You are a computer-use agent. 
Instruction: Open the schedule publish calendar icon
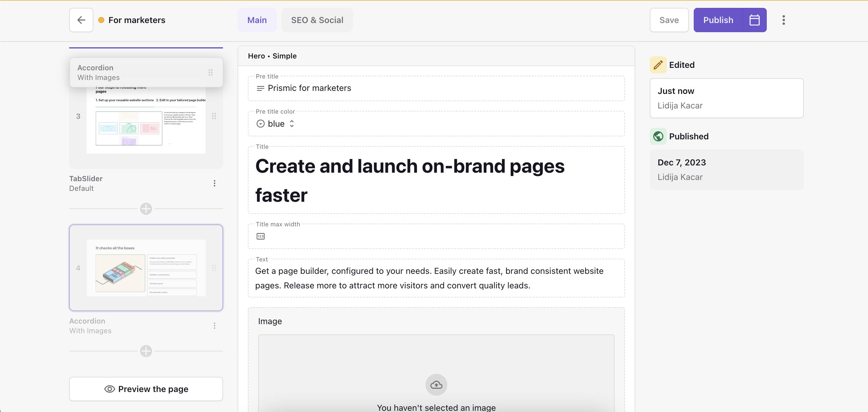(754, 20)
